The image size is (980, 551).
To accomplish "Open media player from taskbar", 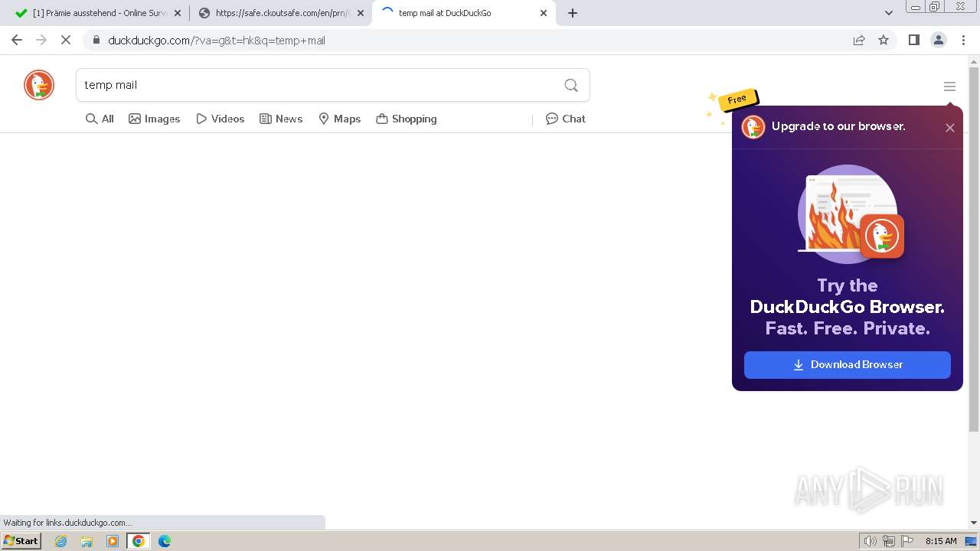I will tap(113, 541).
